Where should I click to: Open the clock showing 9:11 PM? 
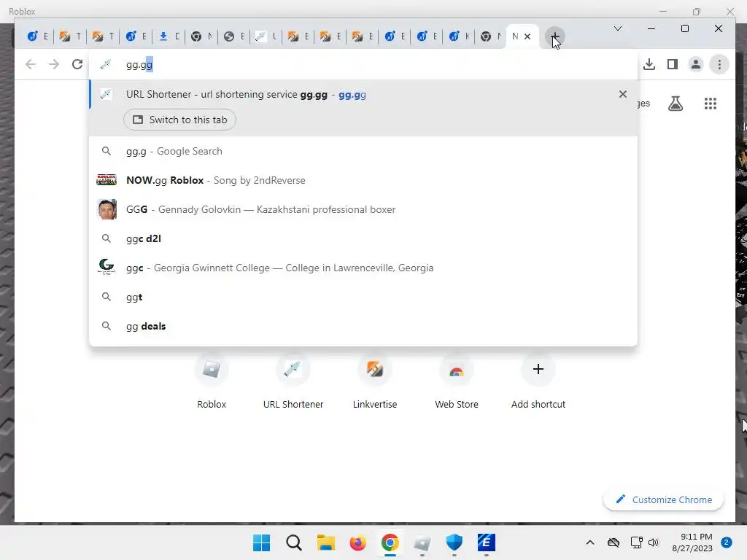(x=692, y=542)
